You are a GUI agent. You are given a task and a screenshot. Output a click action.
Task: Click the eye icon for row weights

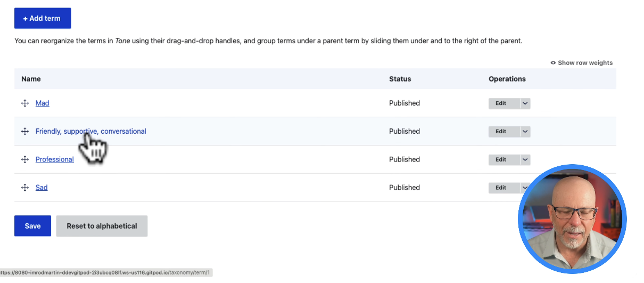coord(553,63)
